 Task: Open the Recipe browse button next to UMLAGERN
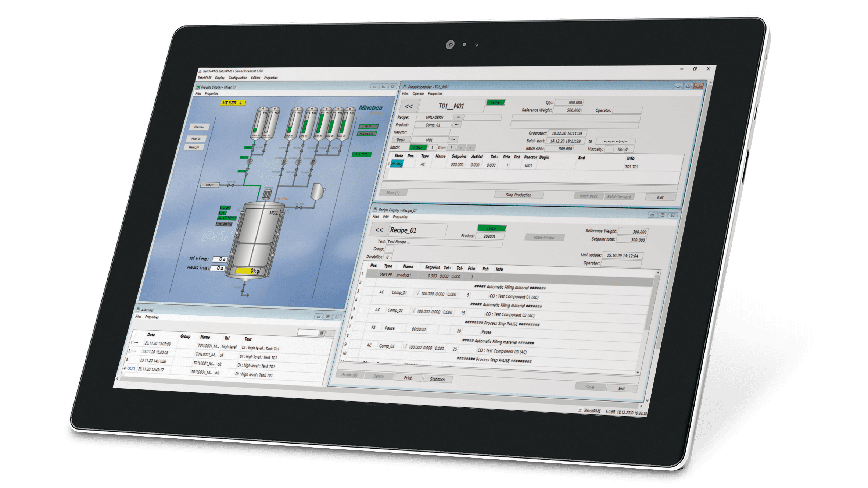[x=458, y=117]
